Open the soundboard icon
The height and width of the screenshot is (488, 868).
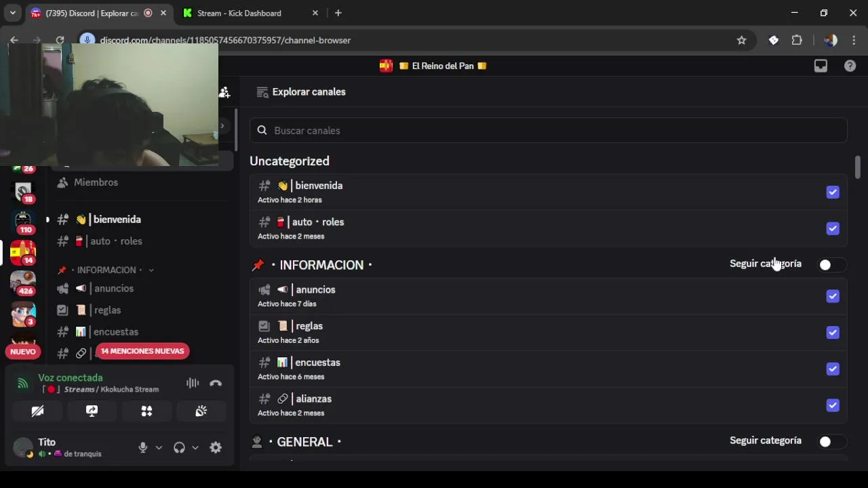[x=201, y=411]
